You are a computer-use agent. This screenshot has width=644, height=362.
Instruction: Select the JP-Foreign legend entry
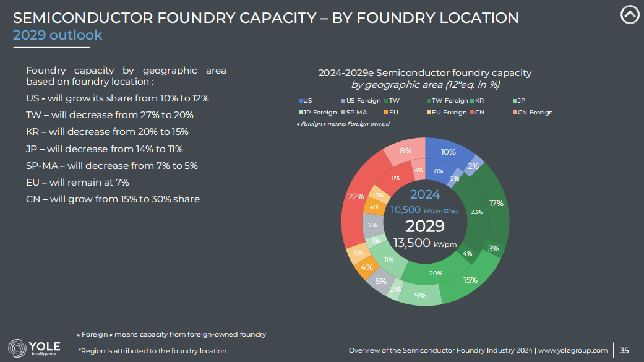tap(317, 112)
